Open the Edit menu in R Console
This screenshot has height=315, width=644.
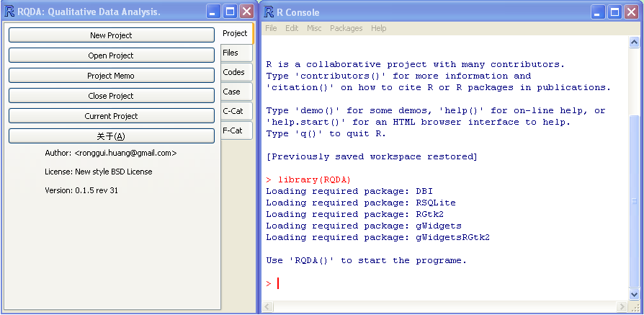tap(292, 28)
